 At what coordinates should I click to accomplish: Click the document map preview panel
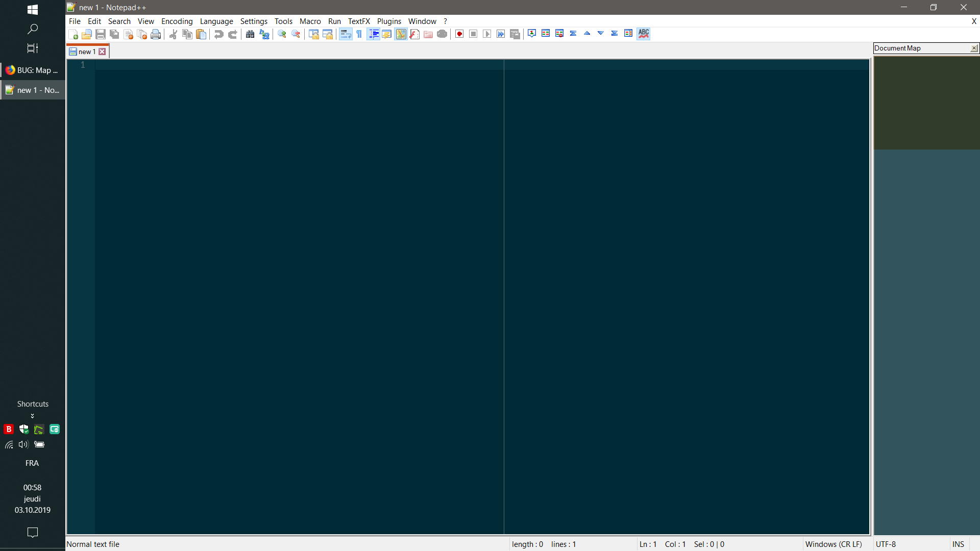click(x=926, y=102)
